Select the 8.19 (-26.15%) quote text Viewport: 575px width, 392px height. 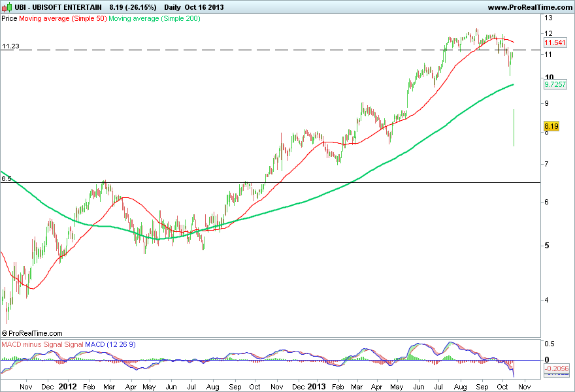click(133, 7)
